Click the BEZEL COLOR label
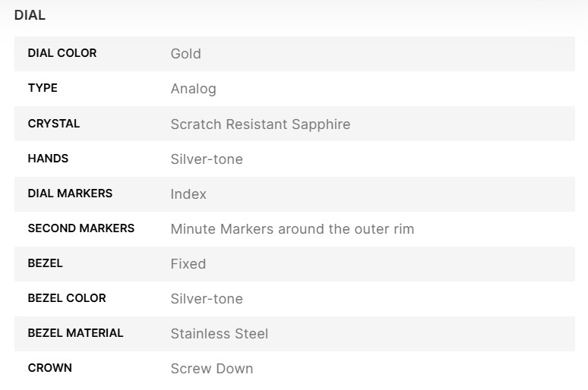588x390 pixels. pos(67,297)
